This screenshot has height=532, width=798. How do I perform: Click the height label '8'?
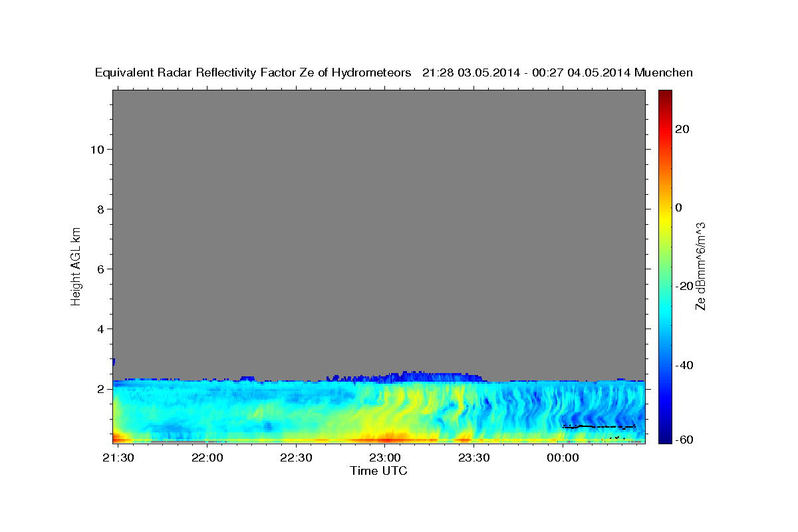pyautogui.click(x=99, y=209)
